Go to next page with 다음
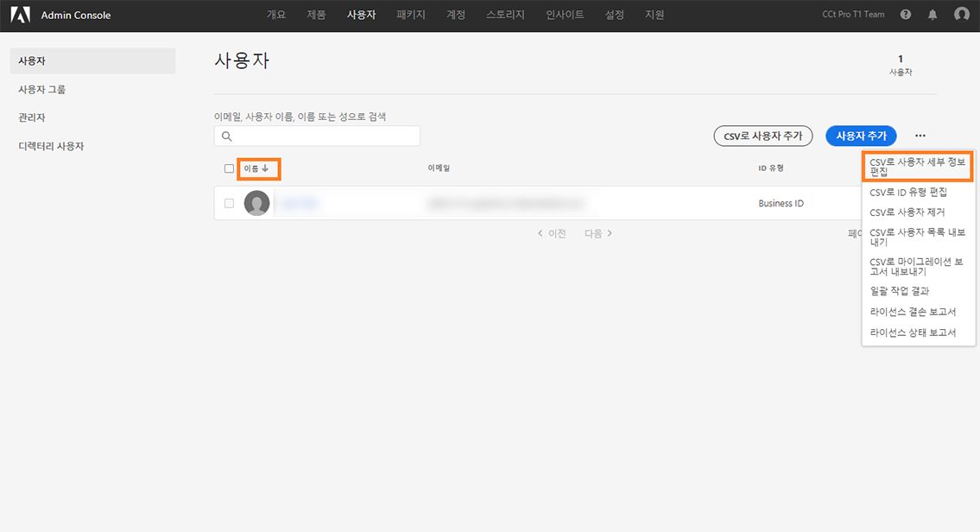The width and height of the screenshot is (980, 532). click(x=598, y=233)
